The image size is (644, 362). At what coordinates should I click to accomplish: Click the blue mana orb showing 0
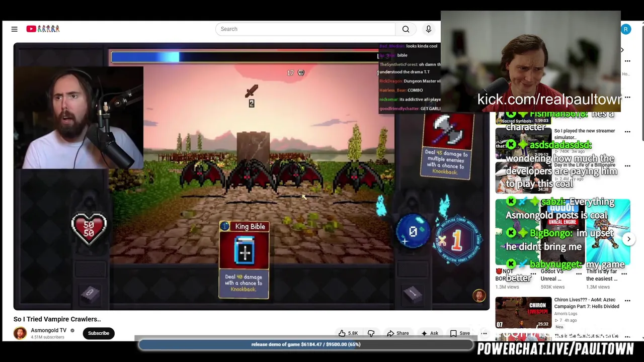413,231
